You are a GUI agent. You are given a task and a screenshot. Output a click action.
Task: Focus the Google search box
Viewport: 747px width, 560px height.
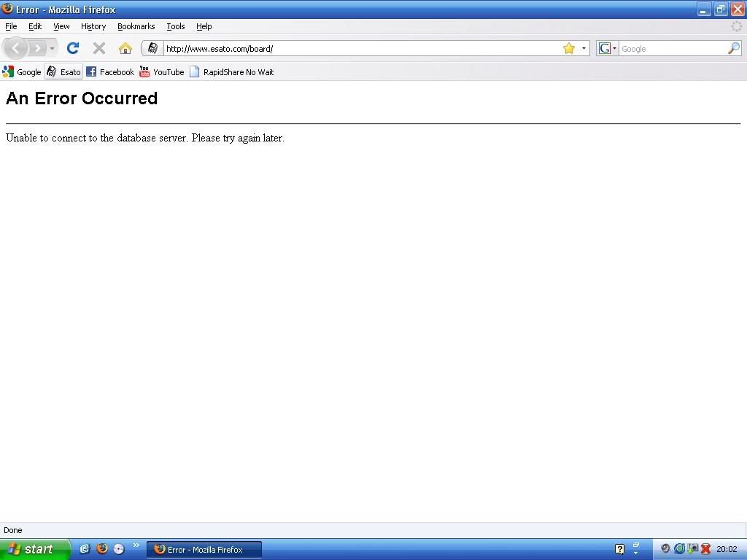[673, 49]
